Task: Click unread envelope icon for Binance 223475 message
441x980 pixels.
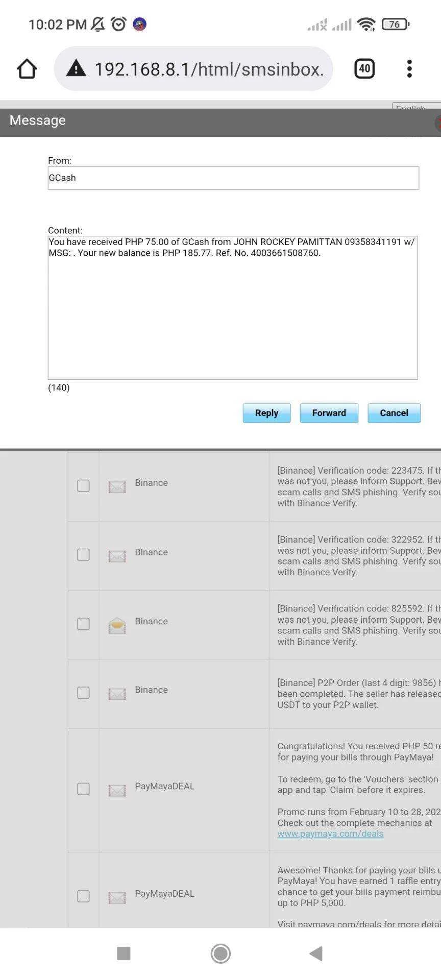Action: click(117, 487)
